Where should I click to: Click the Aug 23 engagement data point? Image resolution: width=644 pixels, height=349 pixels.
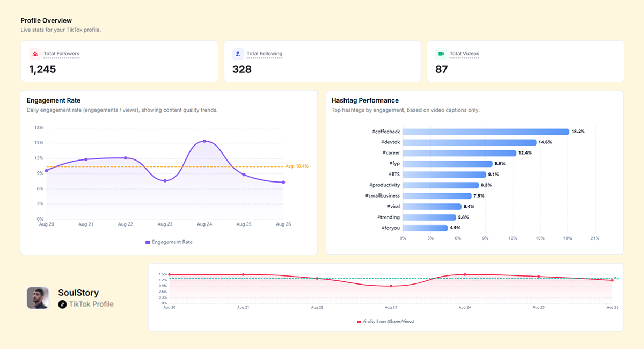point(165,181)
